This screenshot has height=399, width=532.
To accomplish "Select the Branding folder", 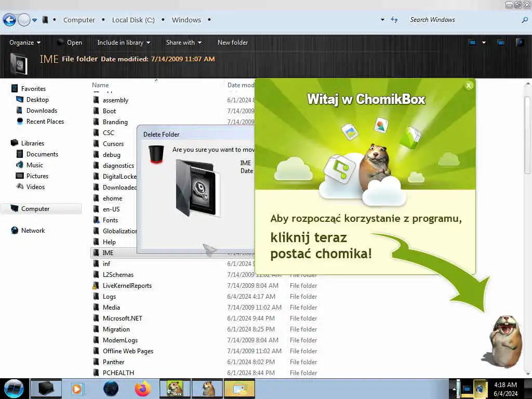I will tap(115, 122).
